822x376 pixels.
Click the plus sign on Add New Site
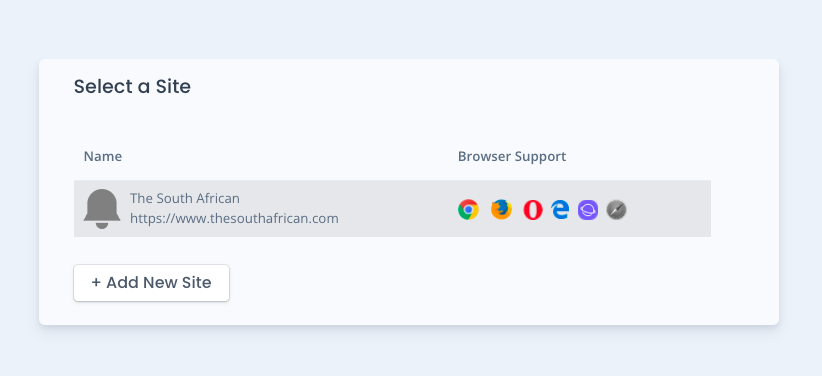pos(96,283)
